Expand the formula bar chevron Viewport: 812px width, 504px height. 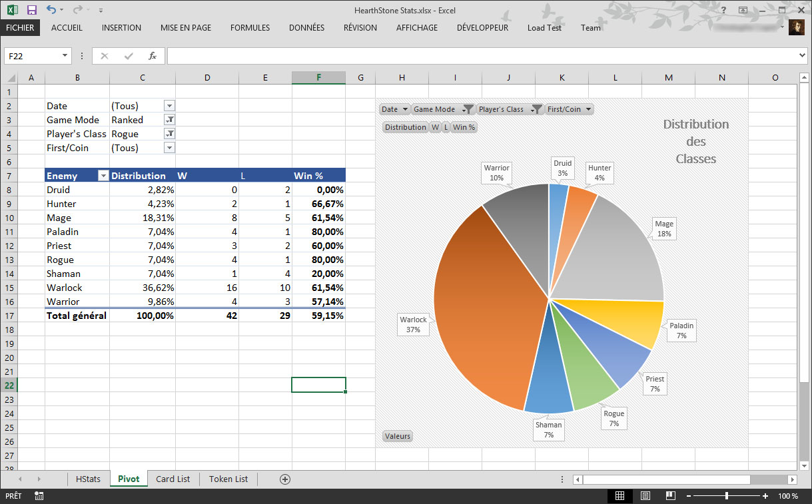tap(802, 56)
